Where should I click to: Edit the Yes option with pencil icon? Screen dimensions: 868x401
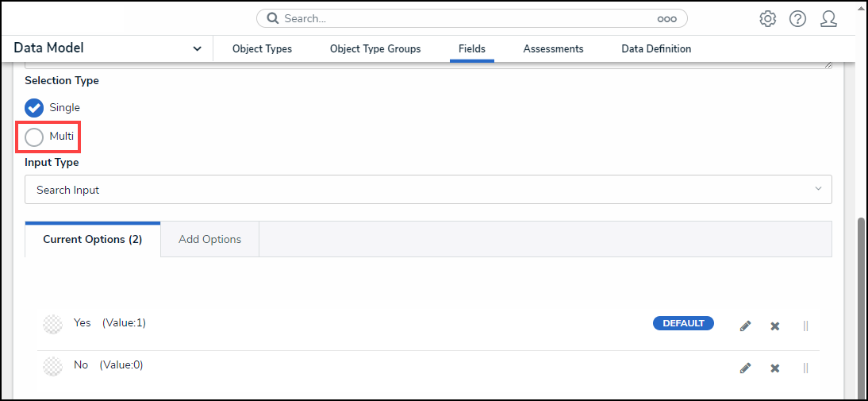pos(745,326)
